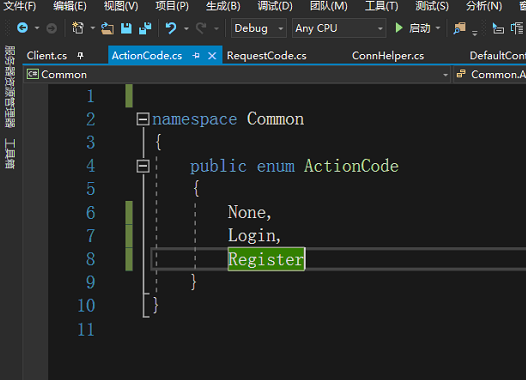Click the Redo icon
The image size is (526, 380).
pyautogui.click(x=201, y=28)
